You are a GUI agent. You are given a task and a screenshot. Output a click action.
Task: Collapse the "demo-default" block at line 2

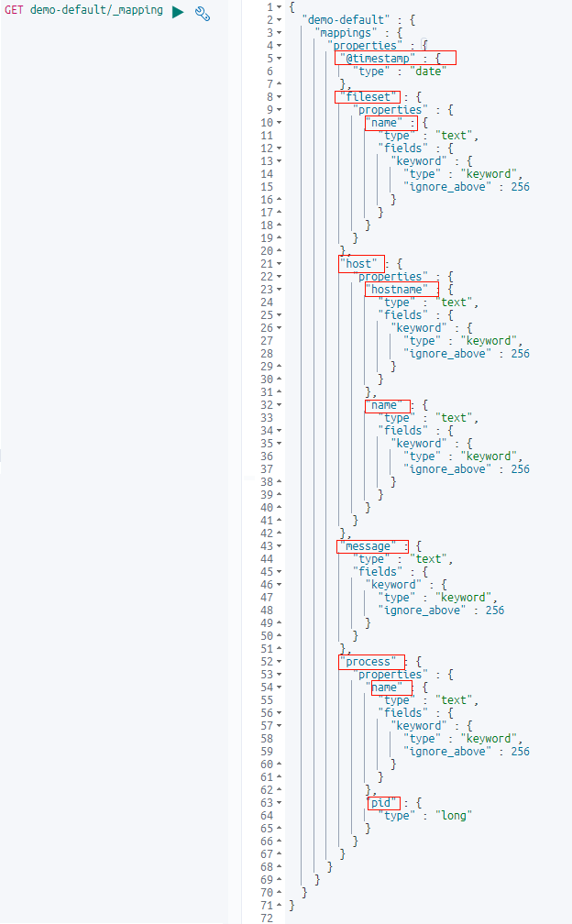pos(280,20)
